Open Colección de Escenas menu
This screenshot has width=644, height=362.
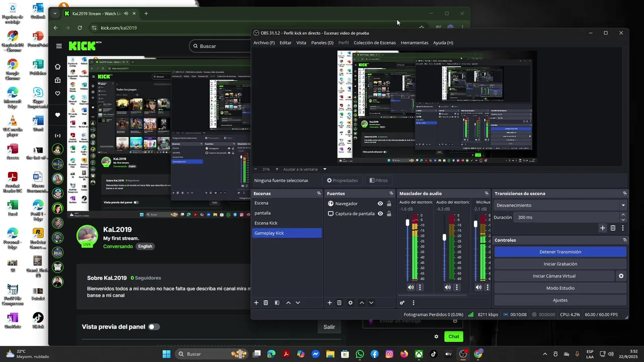(375, 43)
